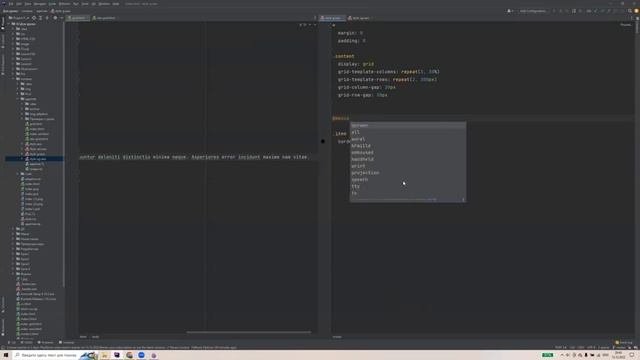
Task: Pick 'tty' from the completion popup
Action: click(x=407, y=186)
